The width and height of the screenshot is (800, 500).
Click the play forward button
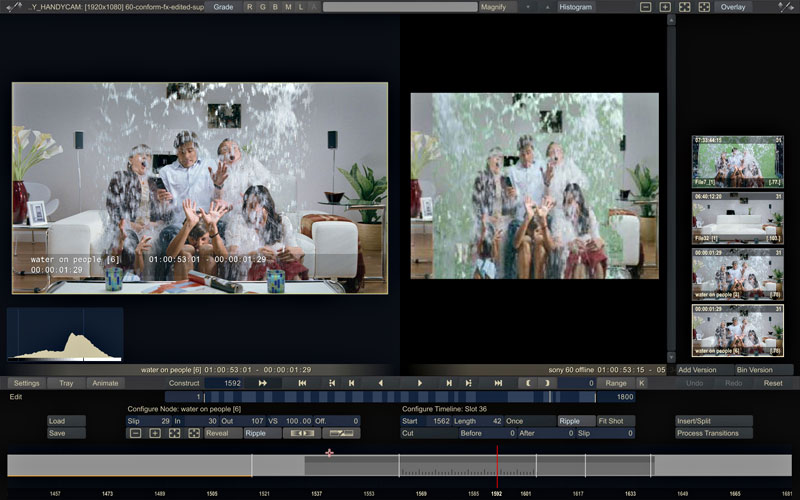coord(419,383)
